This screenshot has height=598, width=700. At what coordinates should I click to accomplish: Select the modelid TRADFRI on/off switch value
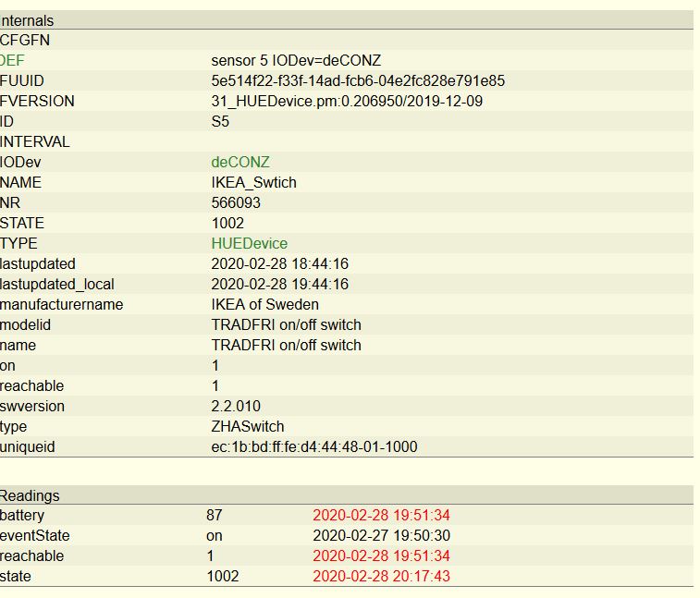click(x=286, y=325)
